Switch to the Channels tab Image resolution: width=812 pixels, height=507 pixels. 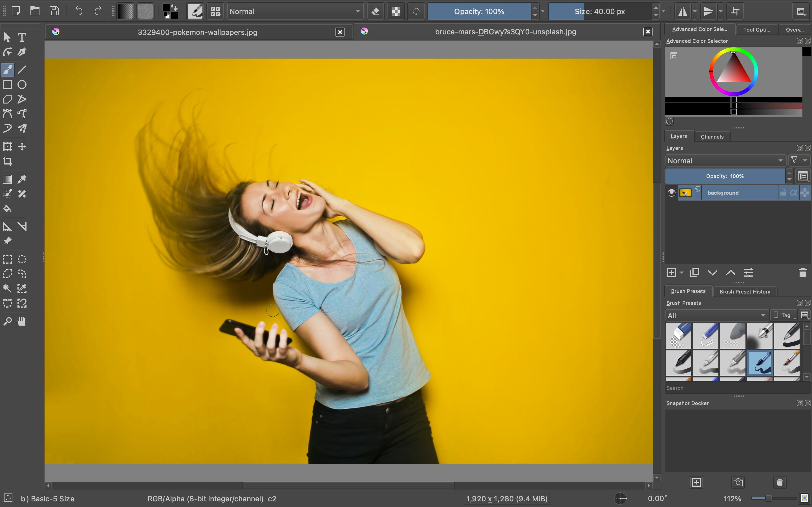coord(712,137)
